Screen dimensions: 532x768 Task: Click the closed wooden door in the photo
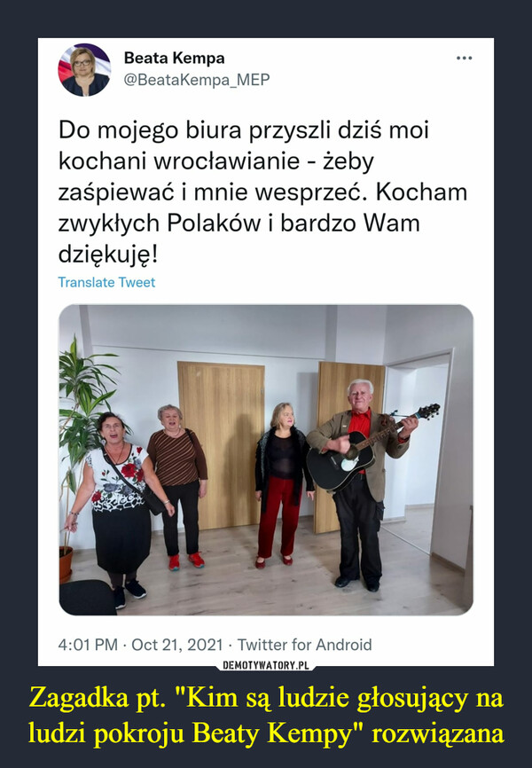pos(221,444)
